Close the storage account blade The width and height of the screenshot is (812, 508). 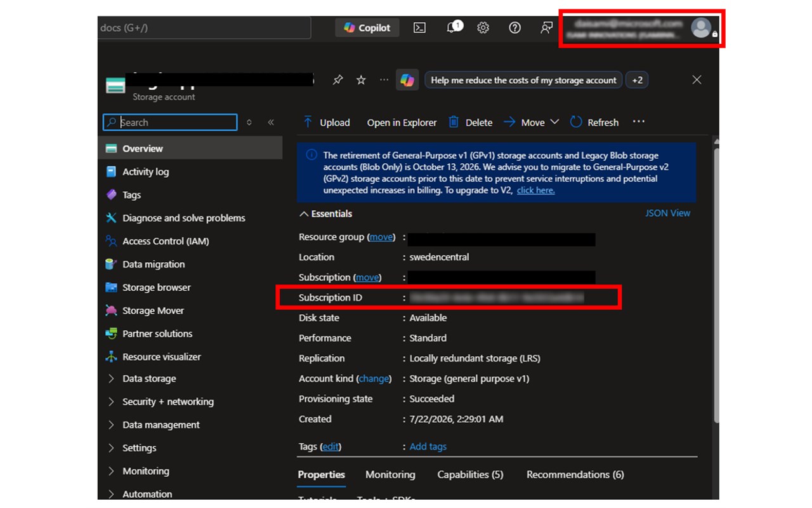697,80
